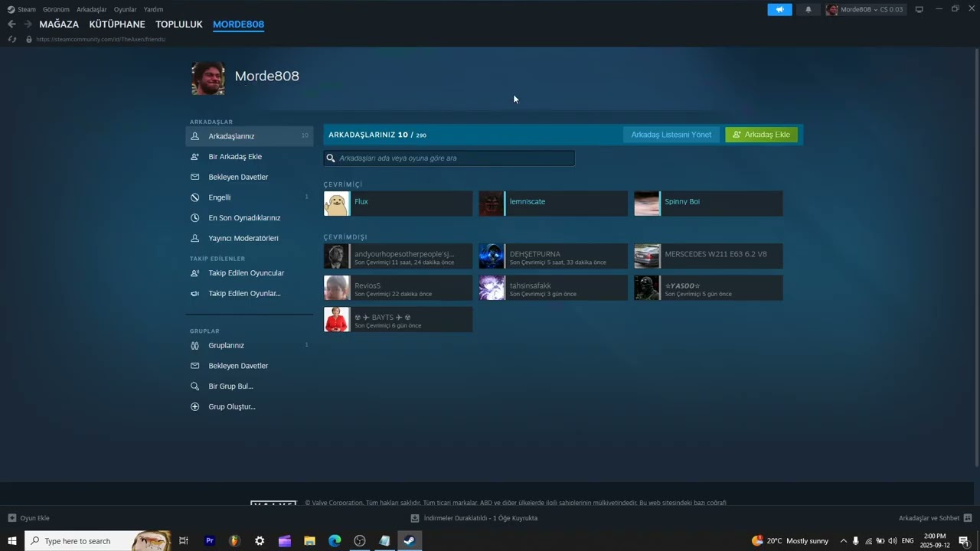The image size is (980, 551).
Task: Open En Son Oynadıklarınız
Action: [x=250, y=217]
